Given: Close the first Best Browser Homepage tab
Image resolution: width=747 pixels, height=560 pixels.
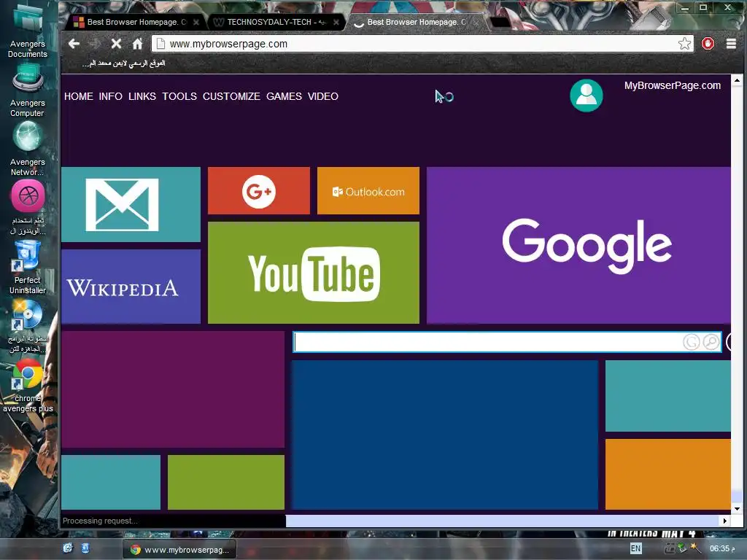Looking at the screenshot, I should (x=196, y=22).
